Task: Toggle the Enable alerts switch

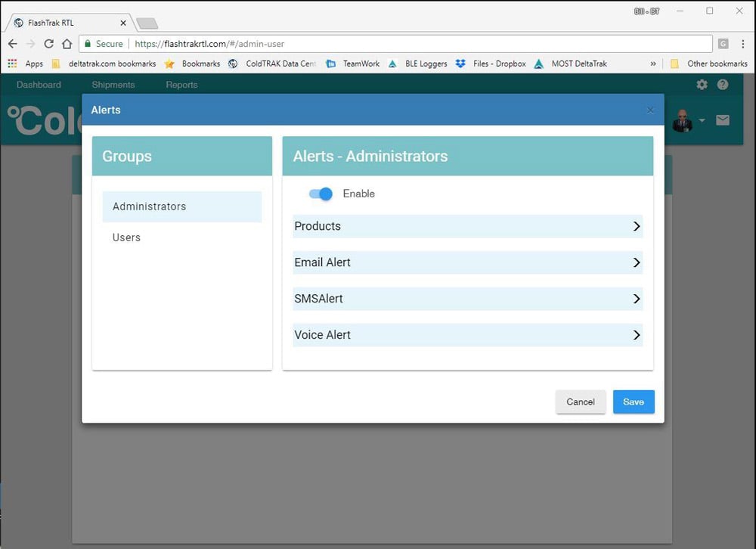Action: point(321,194)
